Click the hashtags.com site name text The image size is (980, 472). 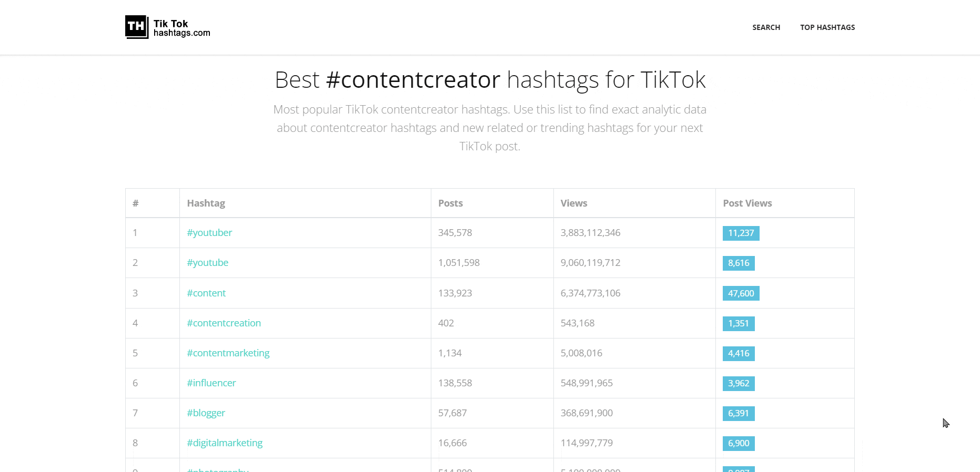[x=181, y=33]
